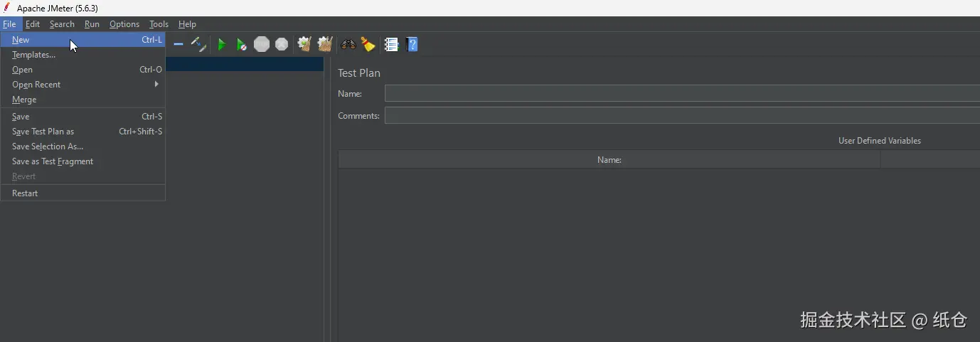Open Search with the binoculars icon
This screenshot has width=980, height=342.
point(348,44)
